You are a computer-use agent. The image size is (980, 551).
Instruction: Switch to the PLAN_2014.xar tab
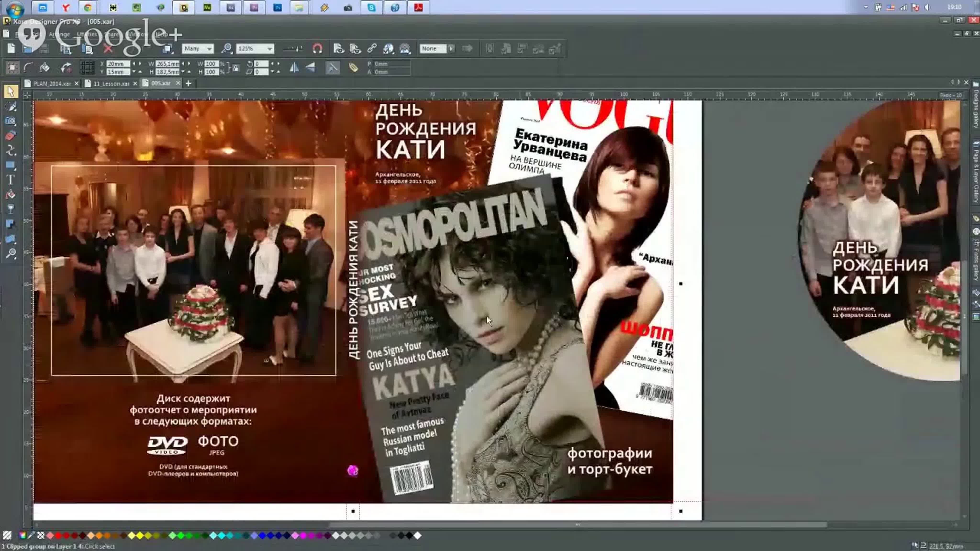click(x=52, y=83)
